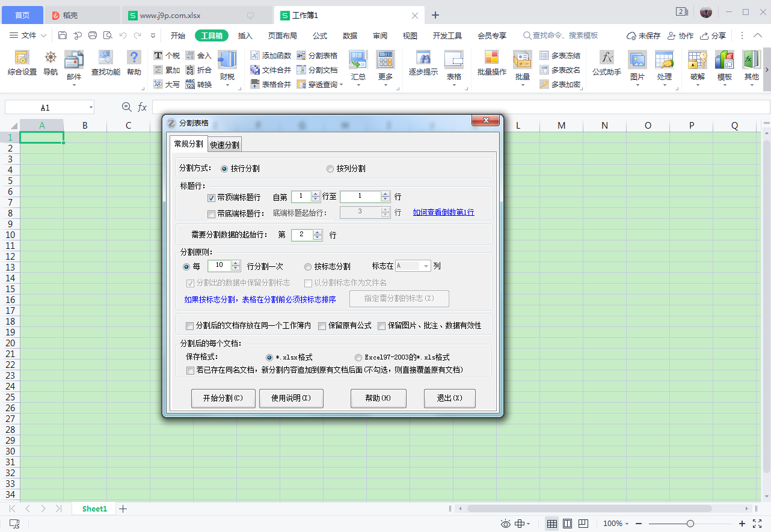Open the 批量 tool icon
Screen dimensions: 771x532
point(523,69)
